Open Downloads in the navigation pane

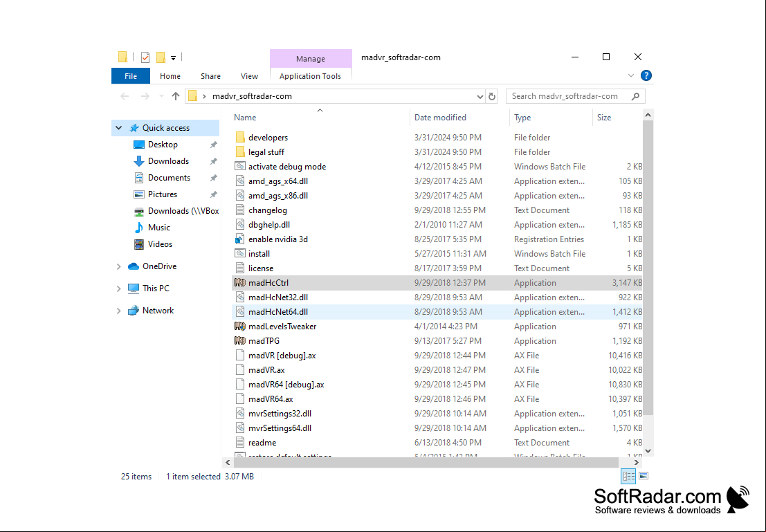[x=168, y=161]
